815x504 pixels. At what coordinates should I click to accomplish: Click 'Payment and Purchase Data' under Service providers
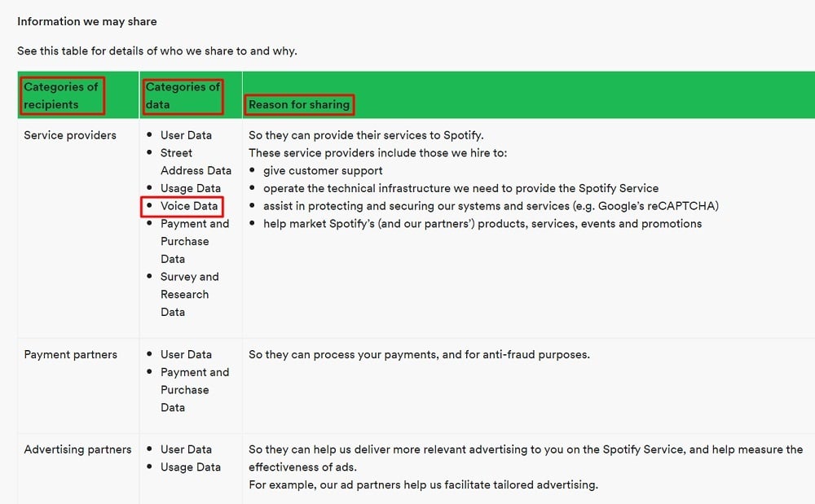(195, 241)
